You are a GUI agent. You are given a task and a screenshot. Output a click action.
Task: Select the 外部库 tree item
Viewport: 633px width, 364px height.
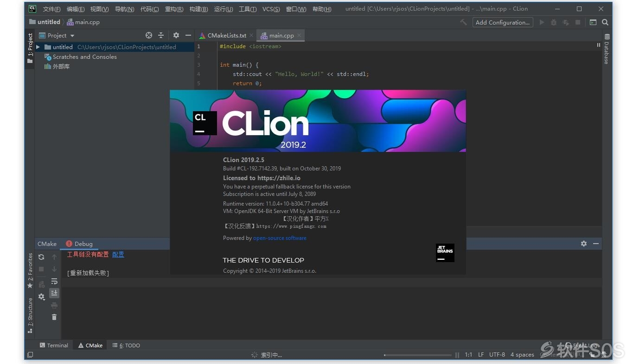point(57,66)
